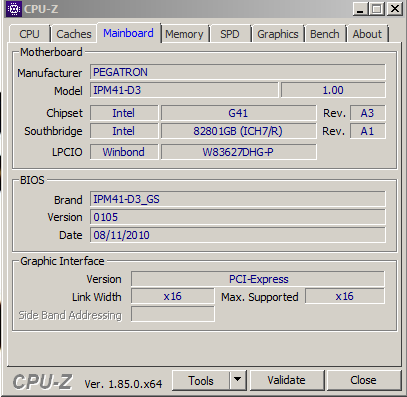This screenshot has height=397, width=407.
Task: Close the window with title bar X
Action: (395, 9)
